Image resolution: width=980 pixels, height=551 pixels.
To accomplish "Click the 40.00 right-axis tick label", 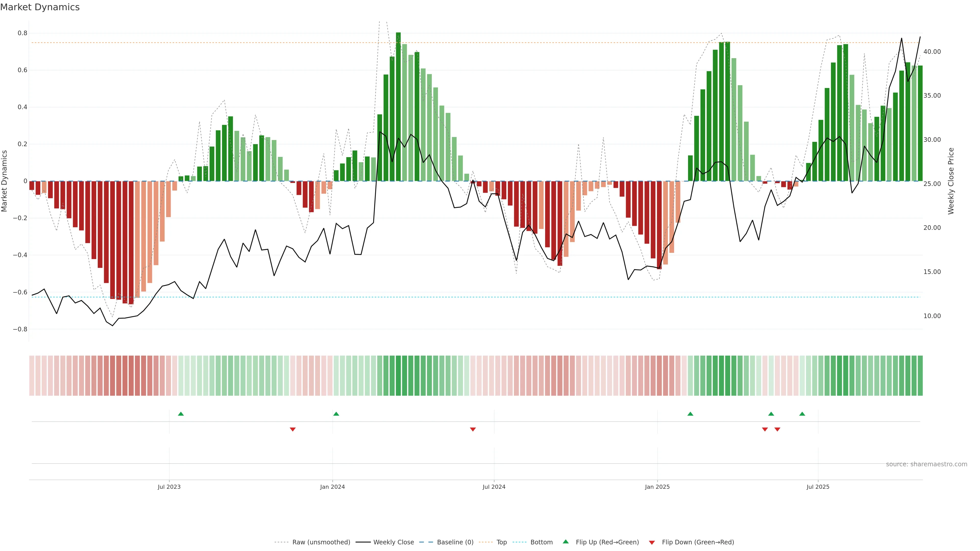I will [x=932, y=52].
